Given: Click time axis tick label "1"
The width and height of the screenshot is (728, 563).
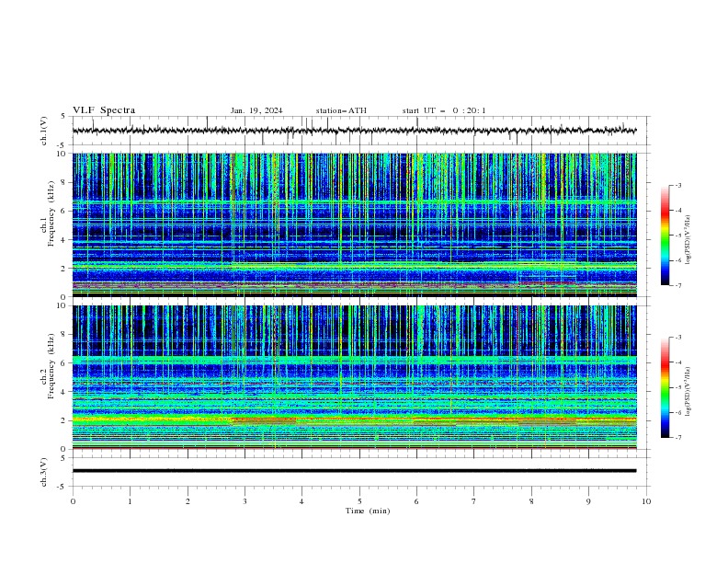Looking at the screenshot, I should [130, 501].
